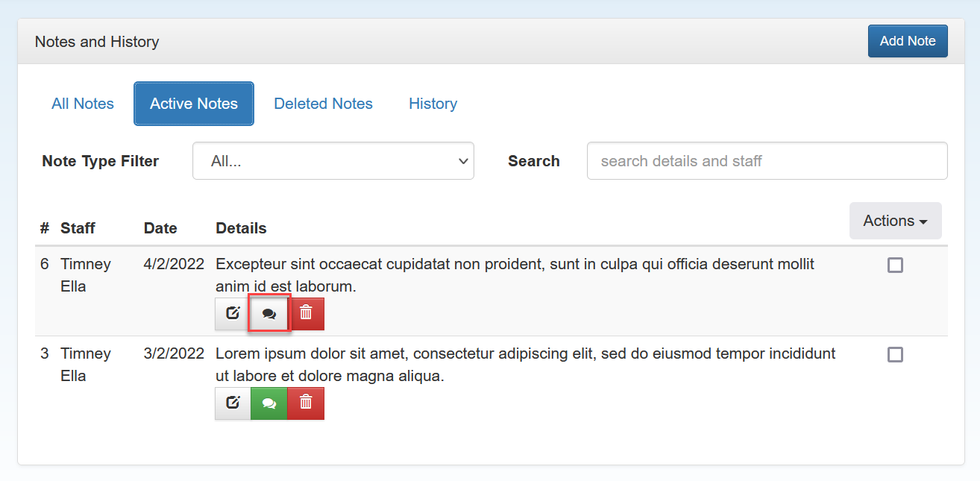Open the edit icon for note 6

(232, 313)
